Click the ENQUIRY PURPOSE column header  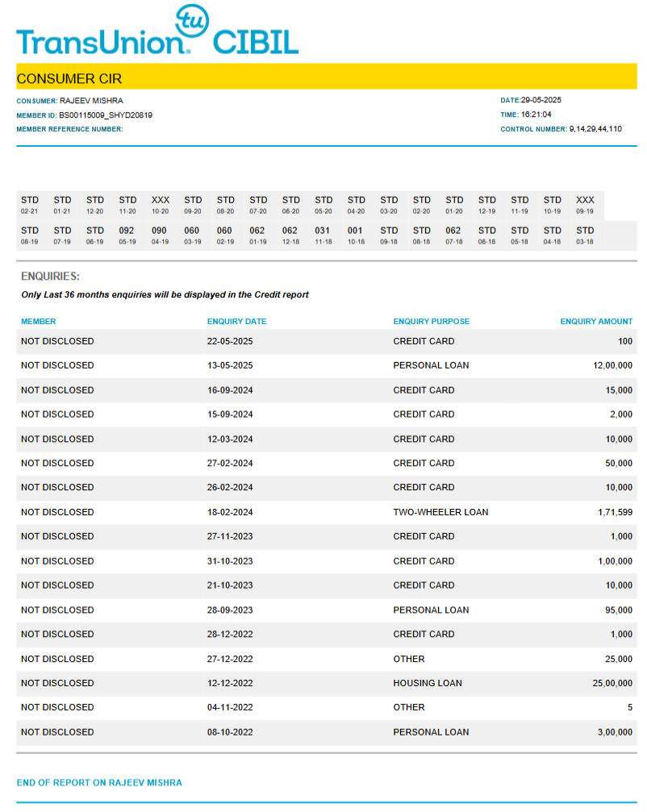tap(431, 322)
